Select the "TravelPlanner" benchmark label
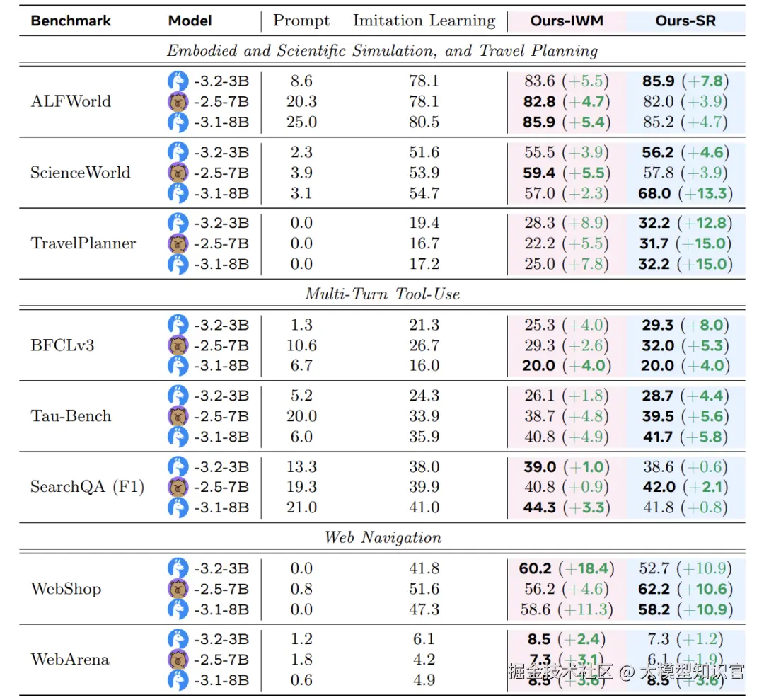The height and width of the screenshot is (700, 764). pyautogui.click(x=83, y=243)
